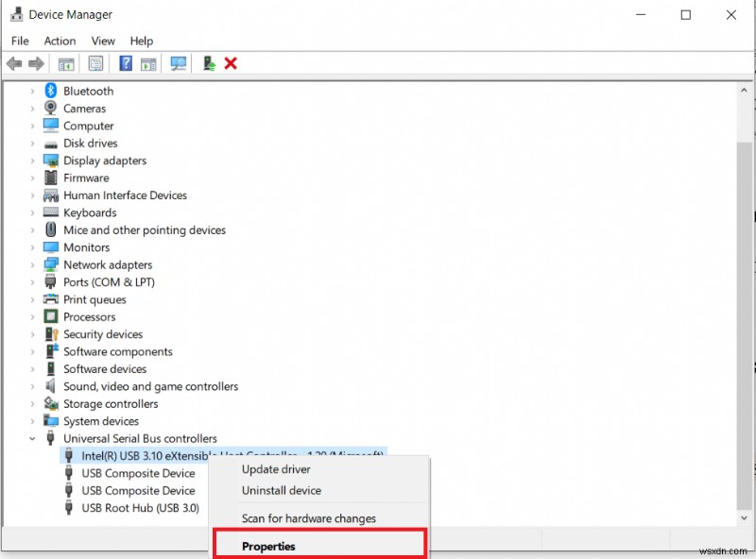The image size is (756, 559).
Task: Click the Bluetooth category icon
Action: click(x=51, y=91)
